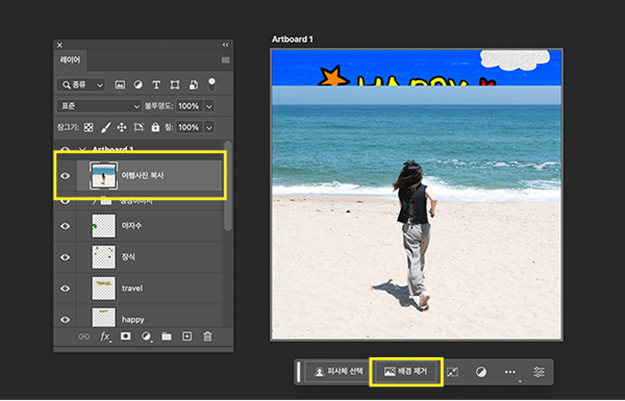Add new adjustment layer from layers panel
Image resolution: width=625 pixels, height=401 pixels.
pyautogui.click(x=147, y=337)
